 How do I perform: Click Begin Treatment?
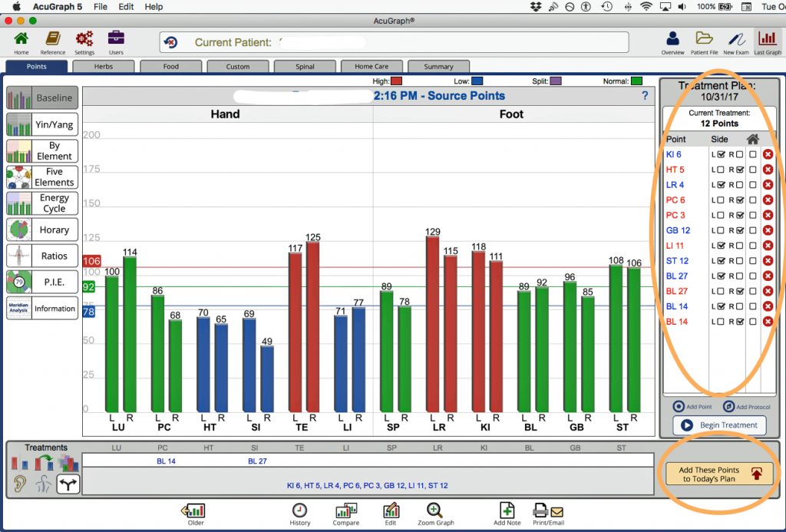click(719, 425)
